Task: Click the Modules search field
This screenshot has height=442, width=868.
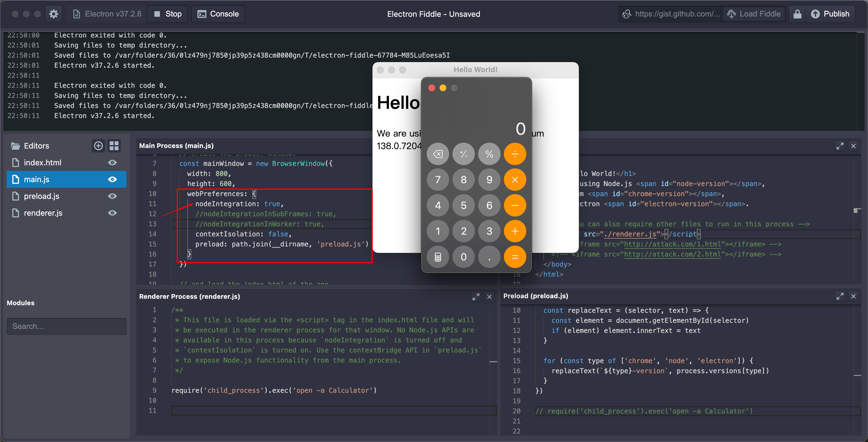Action: coord(66,326)
